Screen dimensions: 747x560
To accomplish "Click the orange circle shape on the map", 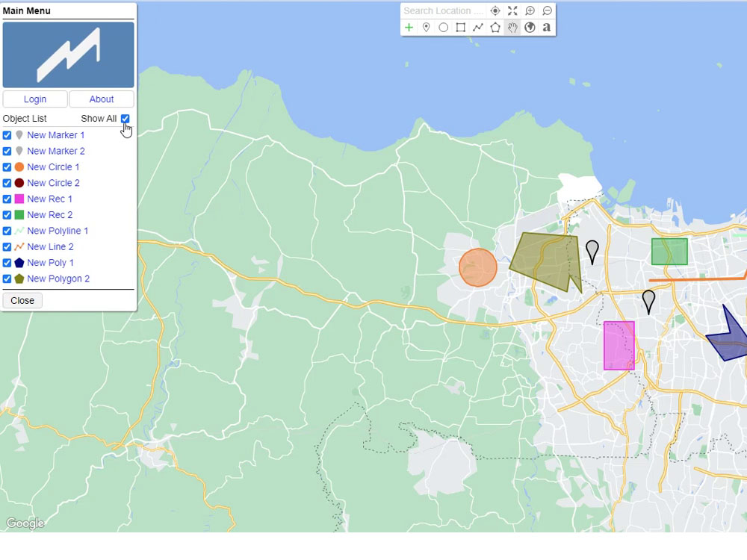I will pyautogui.click(x=478, y=267).
